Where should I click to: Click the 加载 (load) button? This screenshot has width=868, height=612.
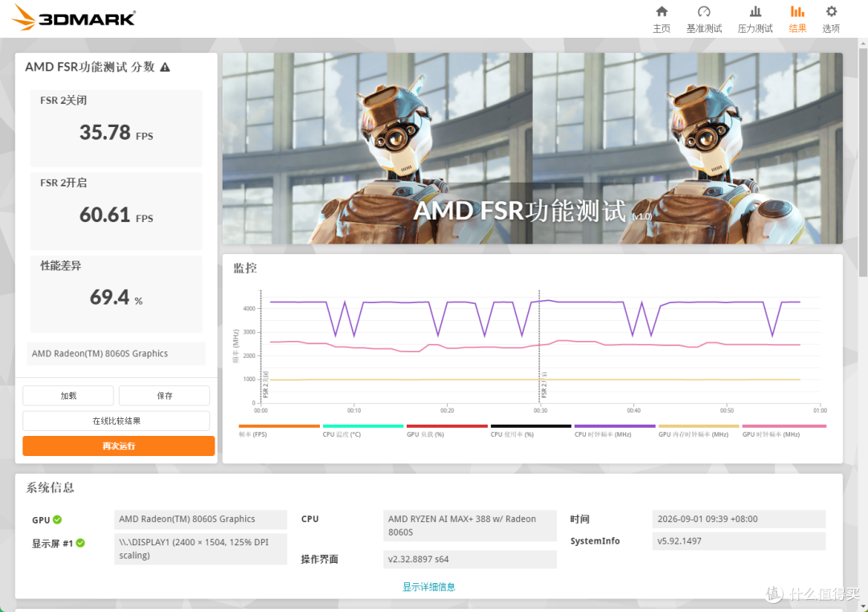68,396
